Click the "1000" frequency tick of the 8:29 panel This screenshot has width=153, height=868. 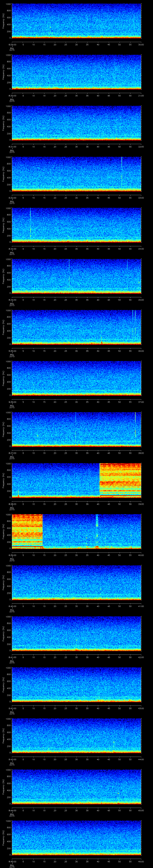pyautogui.click(x=8, y=4)
